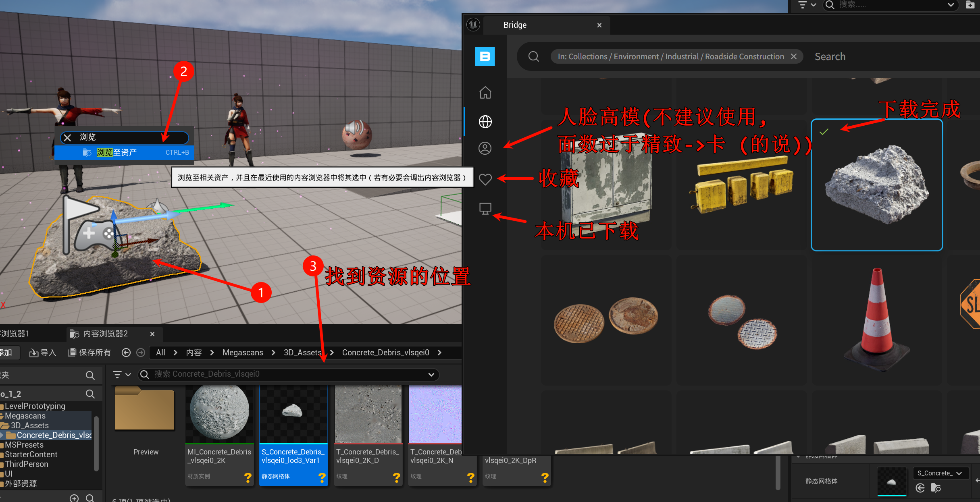Choose 浏览至资产 menu entry
Screen dimensions: 980x502
tap(117, 152)
